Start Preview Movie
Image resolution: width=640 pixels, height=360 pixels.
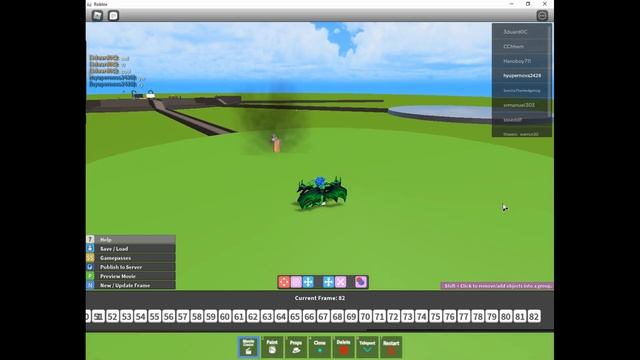131,276
